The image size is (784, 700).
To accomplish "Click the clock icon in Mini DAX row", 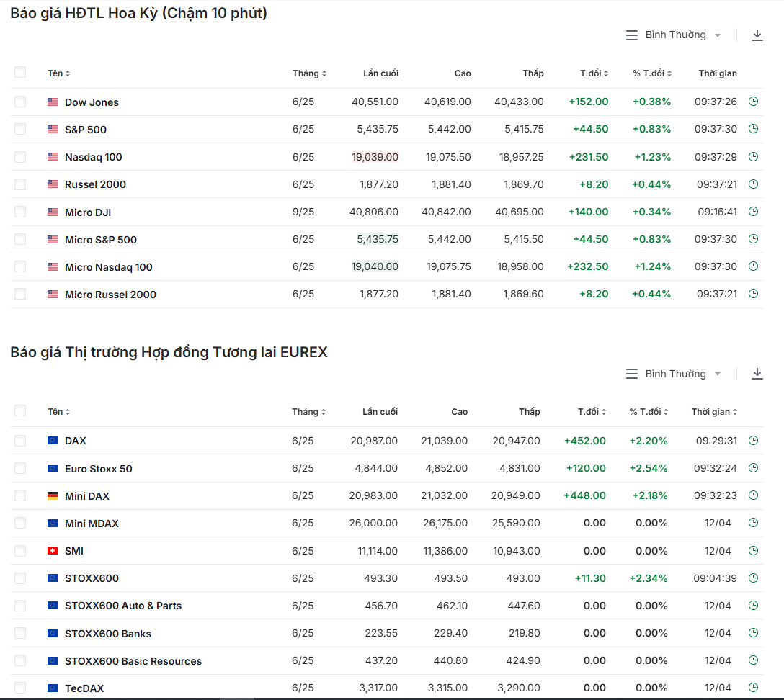I will coord(754,495).
